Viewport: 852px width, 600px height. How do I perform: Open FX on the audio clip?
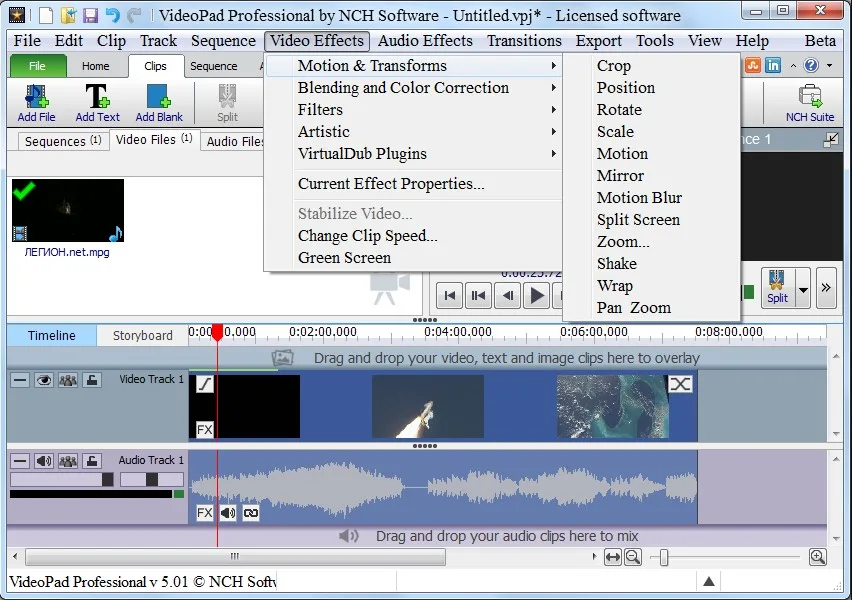pos(204,512)
